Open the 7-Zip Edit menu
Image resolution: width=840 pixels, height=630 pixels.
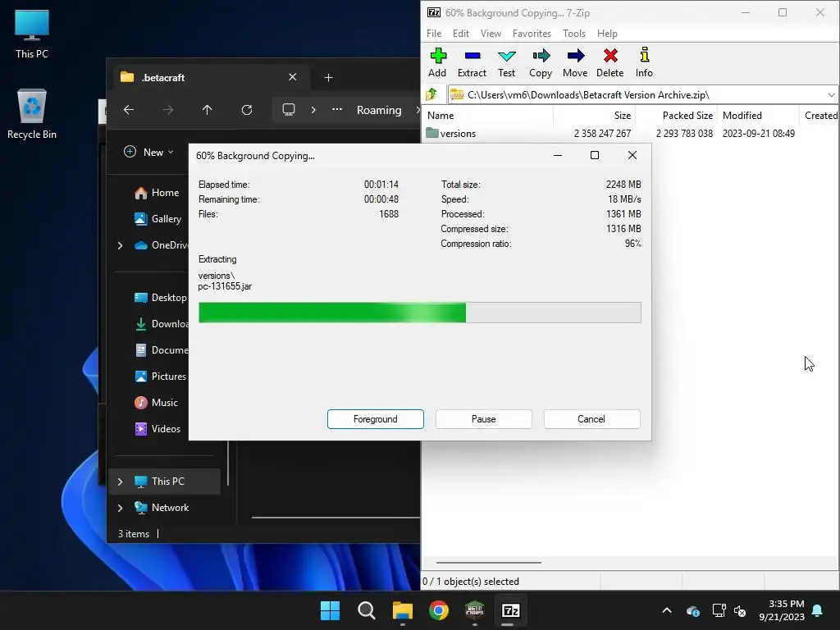(x=461, y=33)
